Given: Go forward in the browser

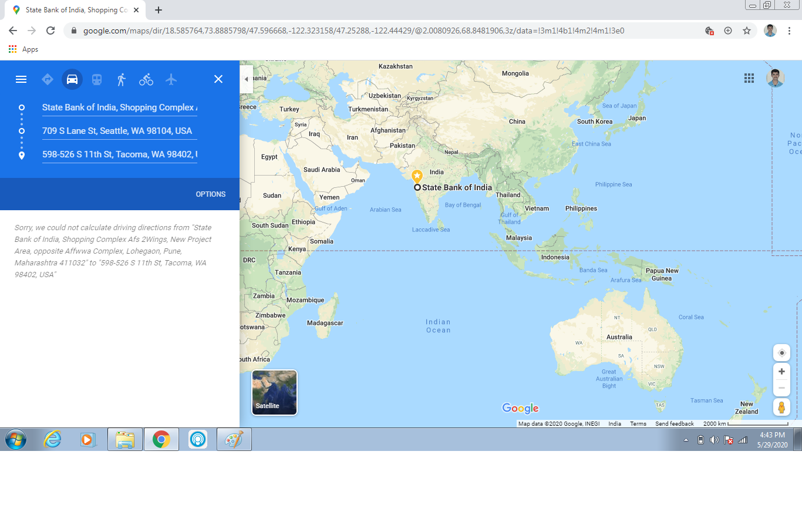Looking at the screenshot, I should 32,31.
